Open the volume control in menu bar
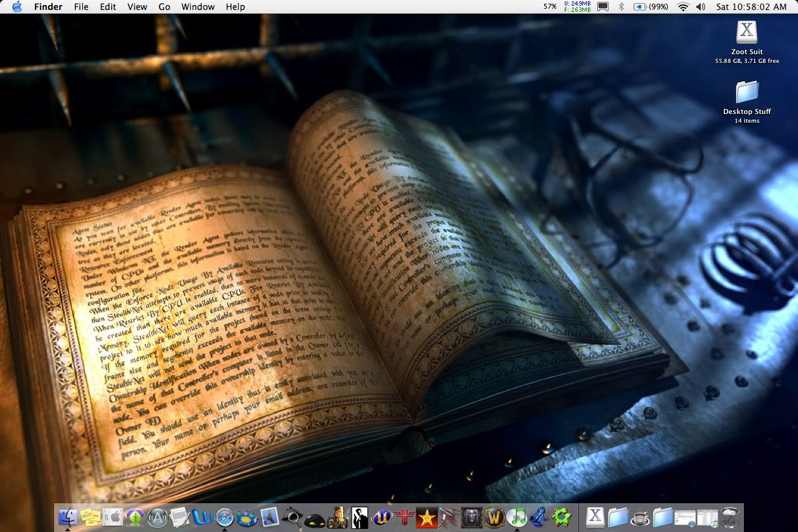Image resolution: width=798 pixels, height=532 pixels. (x=701, y=7)
